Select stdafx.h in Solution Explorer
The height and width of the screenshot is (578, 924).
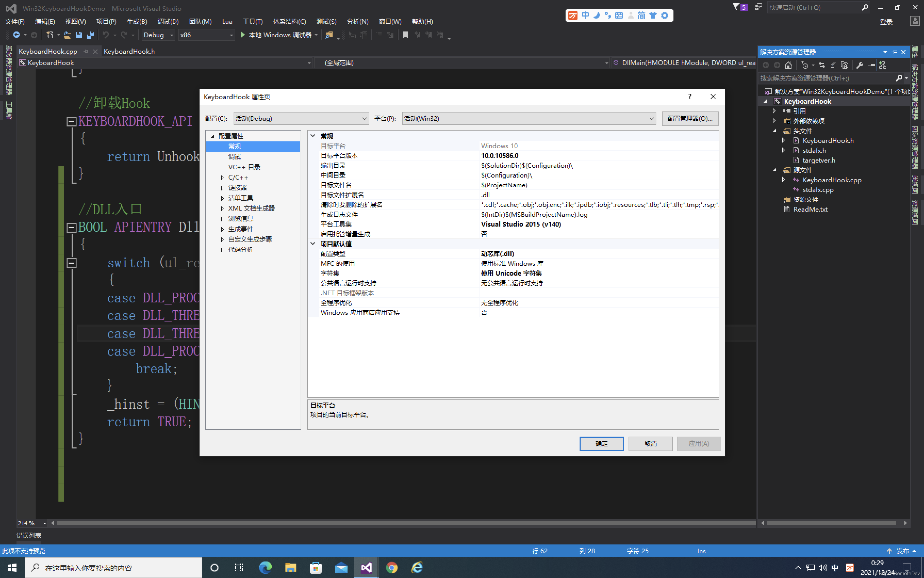(x=814, y=150)
